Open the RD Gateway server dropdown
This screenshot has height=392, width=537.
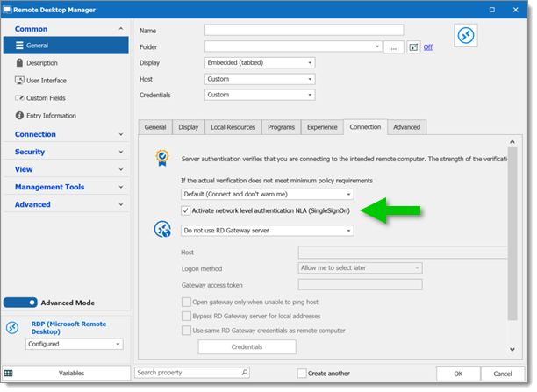point(267,231)
